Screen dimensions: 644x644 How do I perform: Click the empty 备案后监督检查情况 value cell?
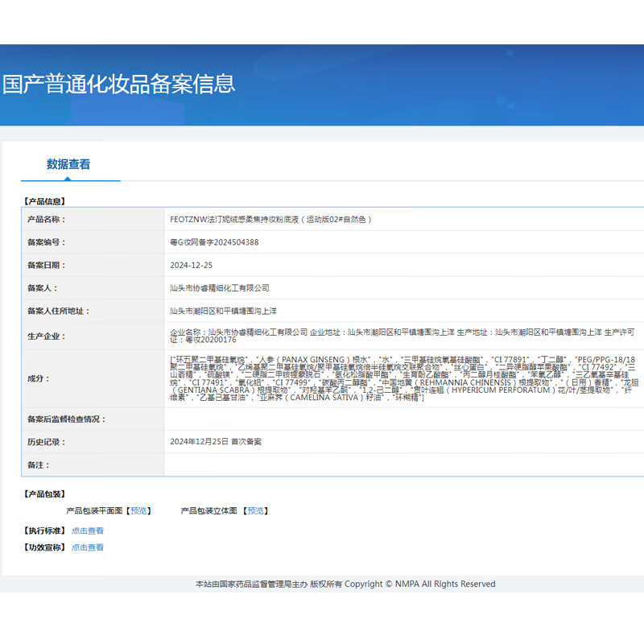click(402, 419)
